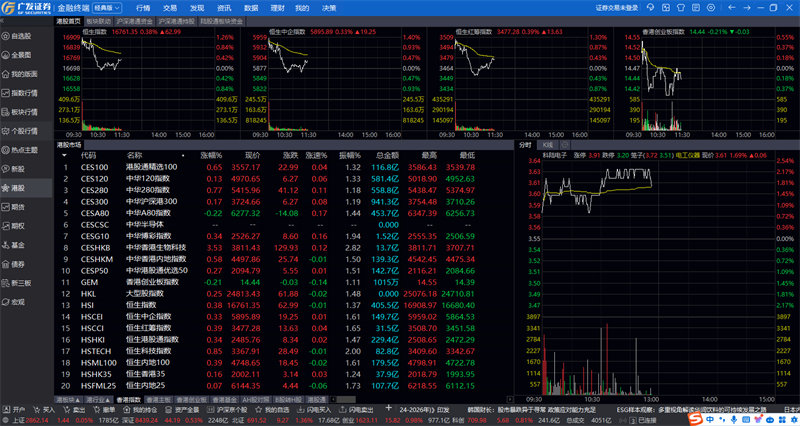Screen dimensions: 800x426
Task: Open the 理财 menu
Action: pos(278,8)
